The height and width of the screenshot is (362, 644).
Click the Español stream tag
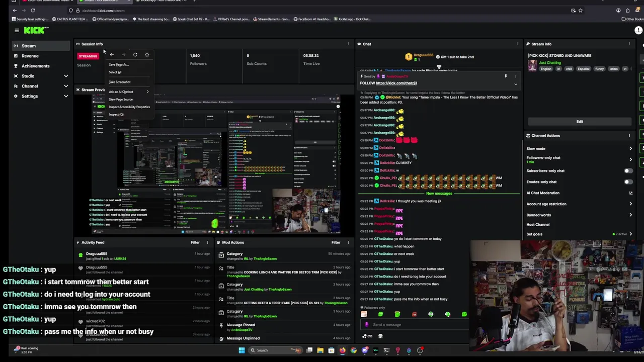[583, 69]
